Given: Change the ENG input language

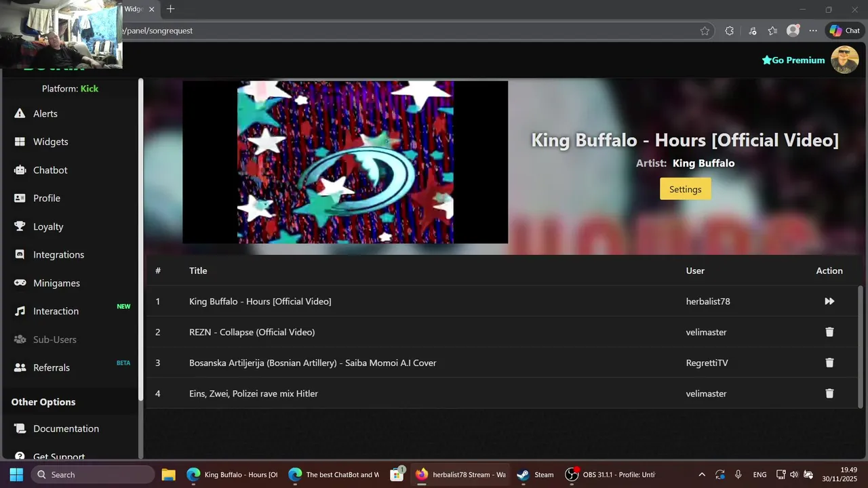Looking at the screenshot, I should pos(760,474).
